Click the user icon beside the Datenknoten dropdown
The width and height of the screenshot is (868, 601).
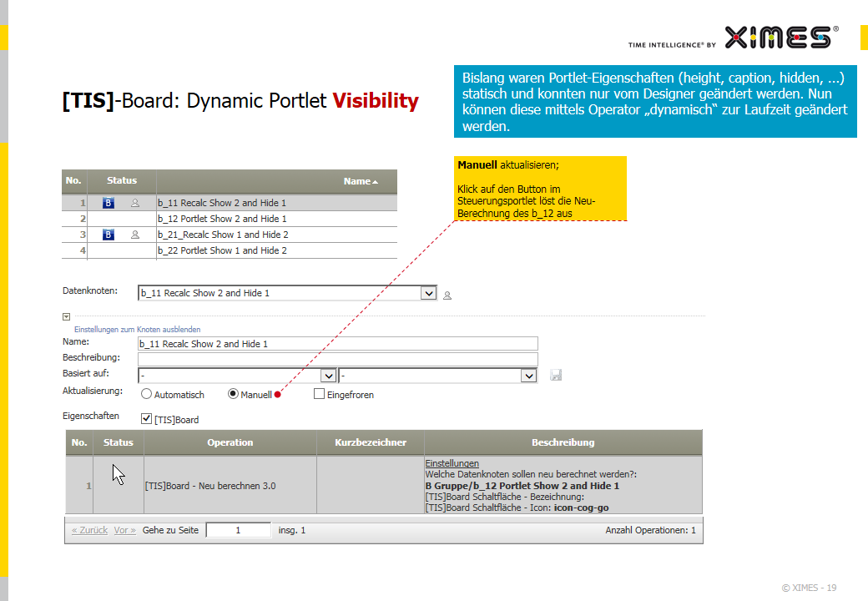coord(447,295)
